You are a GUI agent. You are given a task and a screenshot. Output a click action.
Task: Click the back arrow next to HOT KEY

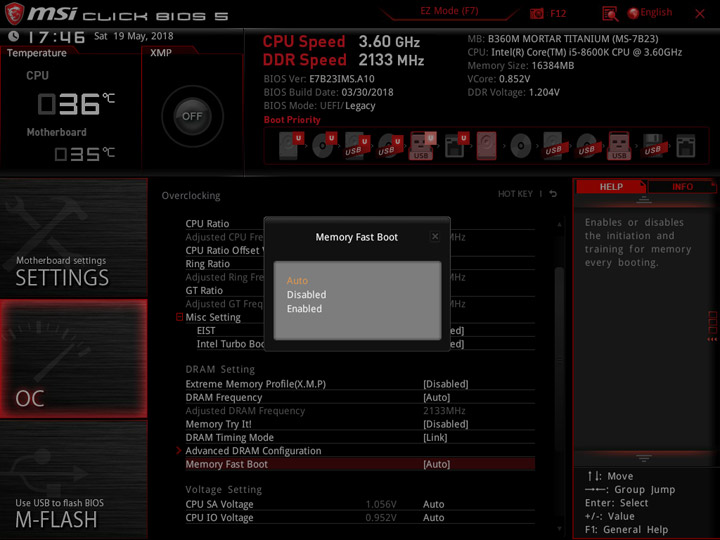click(553, 194)
